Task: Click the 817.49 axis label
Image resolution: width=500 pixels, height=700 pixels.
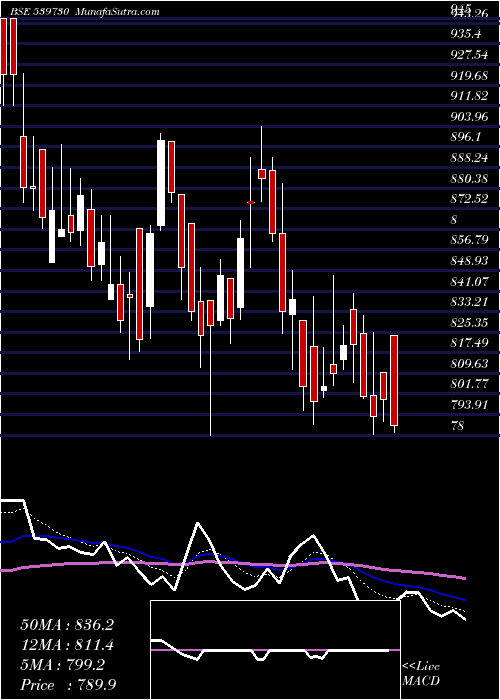Action: (470, 343)
